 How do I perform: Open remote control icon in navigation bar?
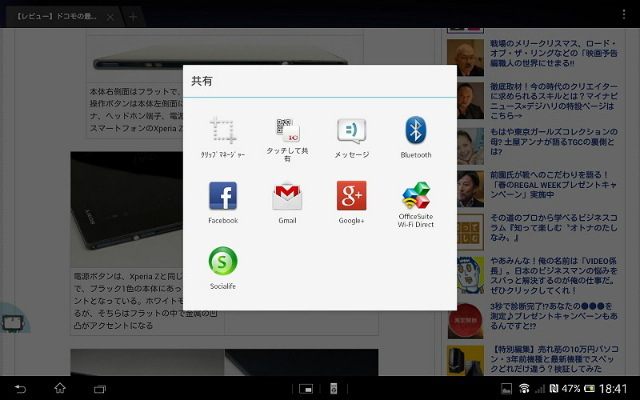pyautogui.click(x=333, y=389)
